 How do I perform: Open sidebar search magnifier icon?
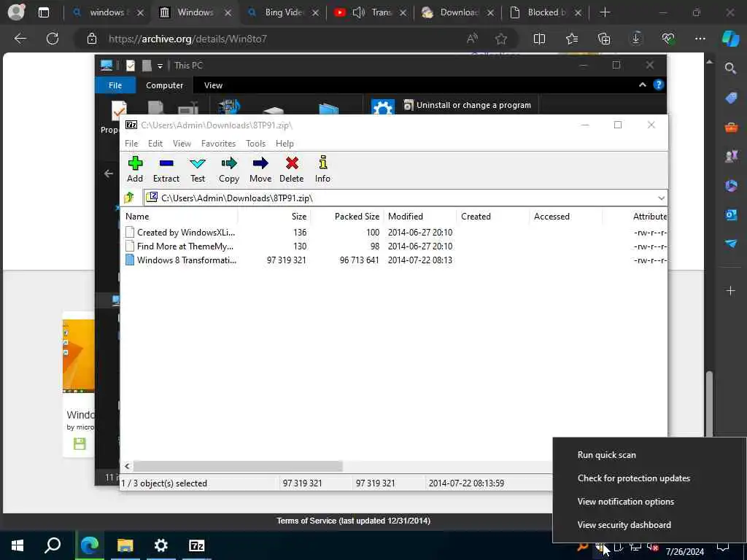coord(730,69)
